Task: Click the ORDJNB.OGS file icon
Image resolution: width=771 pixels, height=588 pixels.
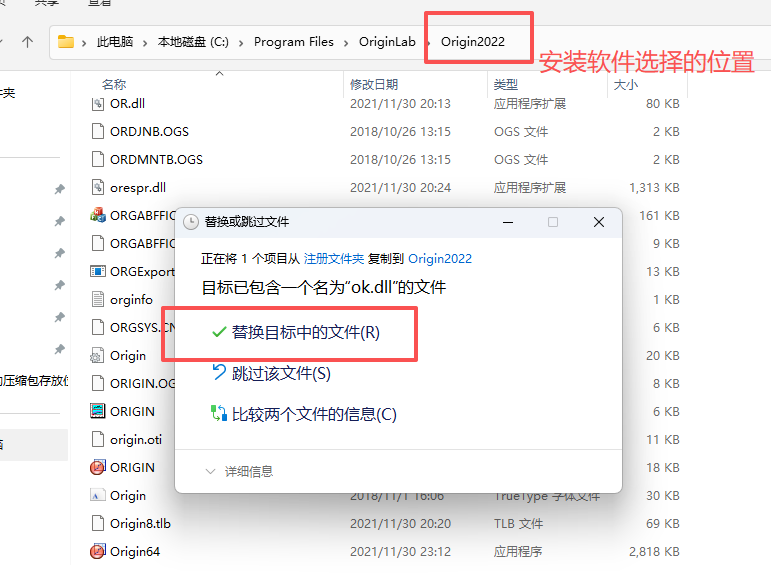Action: (98, 131)
